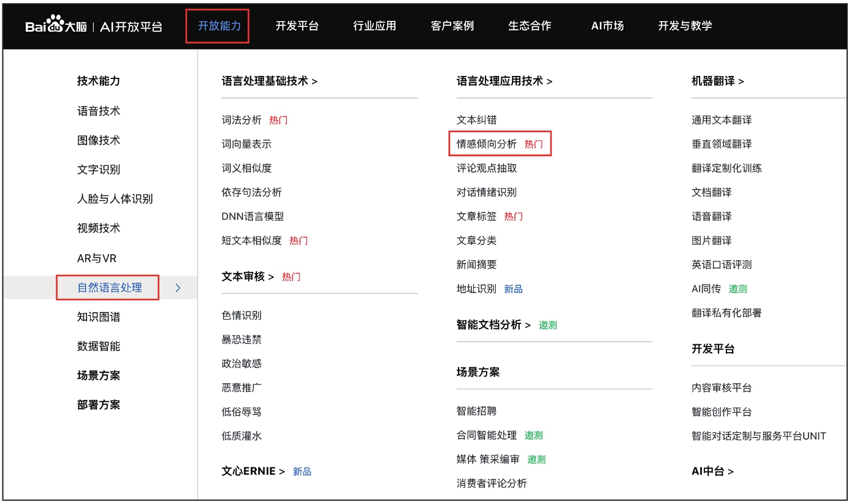
Task: Open the 对话情绪识别 link
Action: (487, 192)
